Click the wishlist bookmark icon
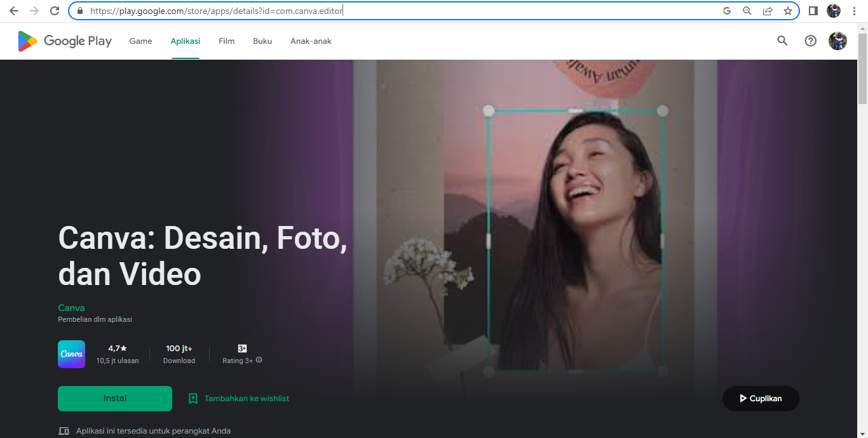This screenshot has height=438, width=868. tap(193, 399)
